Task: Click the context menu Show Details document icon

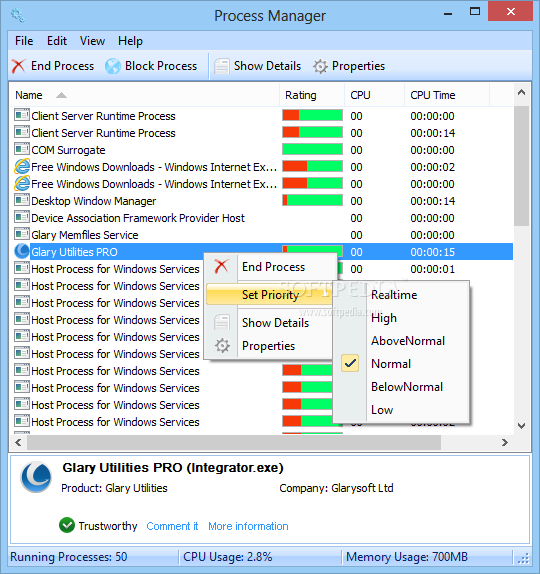Action: tap(222, 323)
